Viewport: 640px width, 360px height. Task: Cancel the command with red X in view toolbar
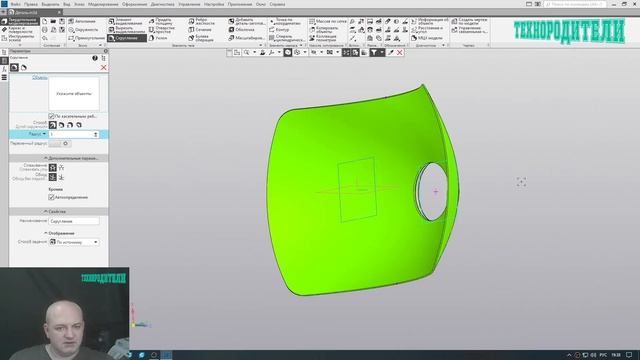tap(400, 53)
